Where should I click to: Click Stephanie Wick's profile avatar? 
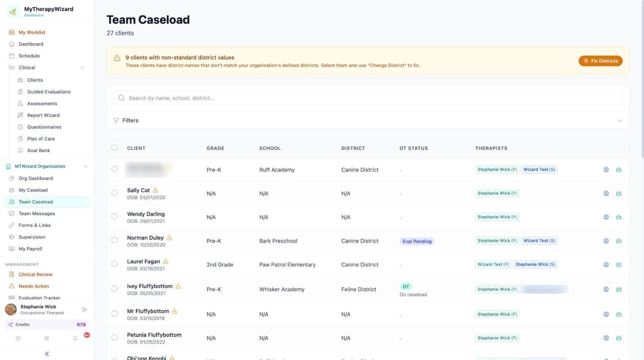pyautogui.click(x=11, y=310)
